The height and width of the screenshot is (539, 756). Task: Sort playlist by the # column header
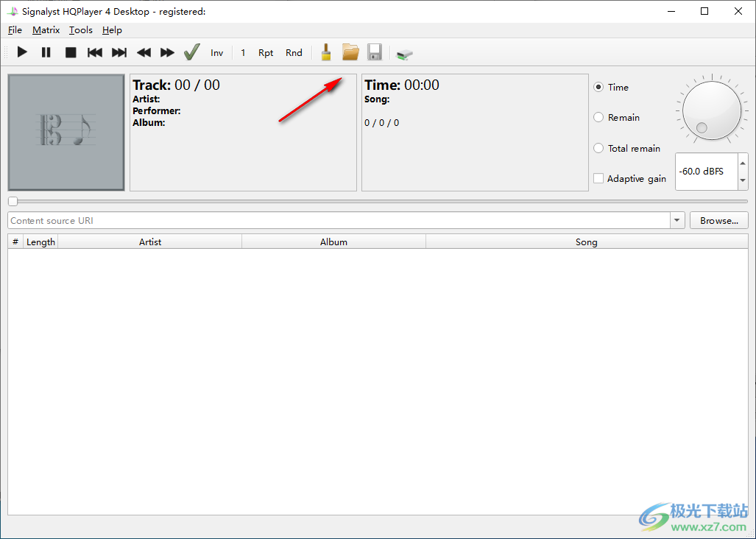click(x=15, y=242)
